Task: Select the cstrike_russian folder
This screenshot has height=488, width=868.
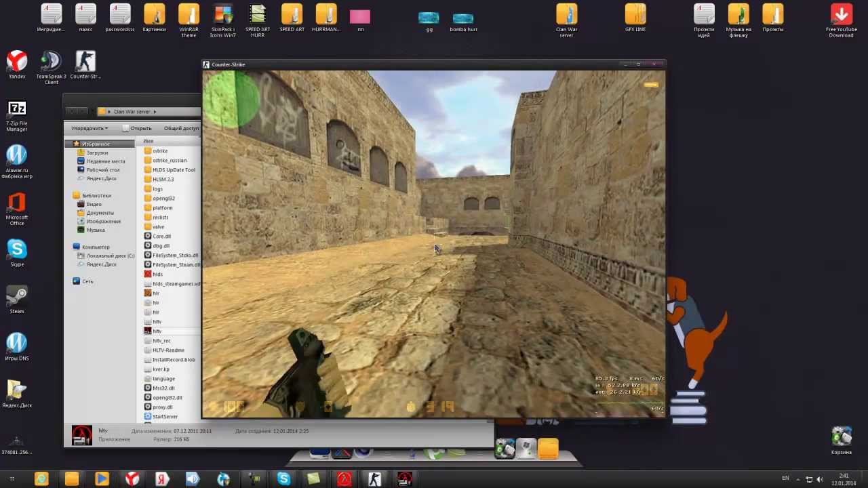Action: [169, 161]
